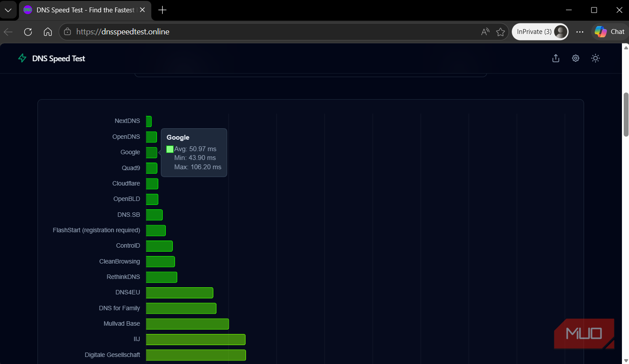Viewport: 629px width, 364px height.
Task: Click the ControlD bar in chart
Action: tap(159, 246)
